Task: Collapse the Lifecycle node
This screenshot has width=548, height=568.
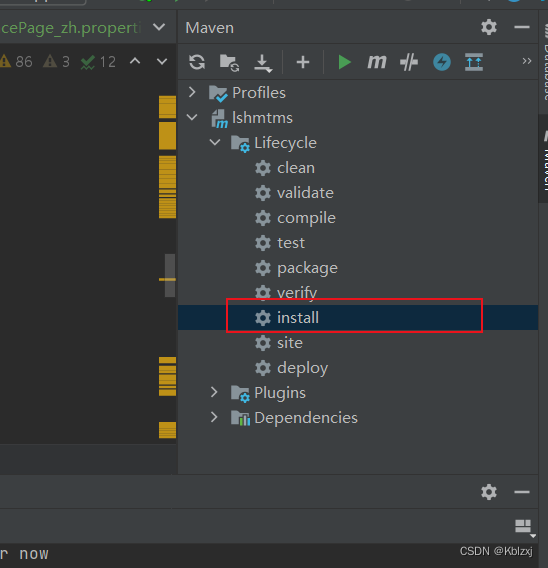Action: tap(215, 142)
